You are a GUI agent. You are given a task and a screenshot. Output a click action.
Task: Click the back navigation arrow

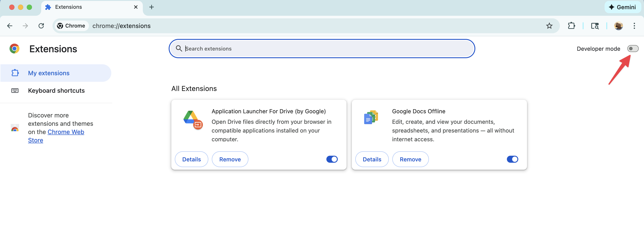pos(10,26)
